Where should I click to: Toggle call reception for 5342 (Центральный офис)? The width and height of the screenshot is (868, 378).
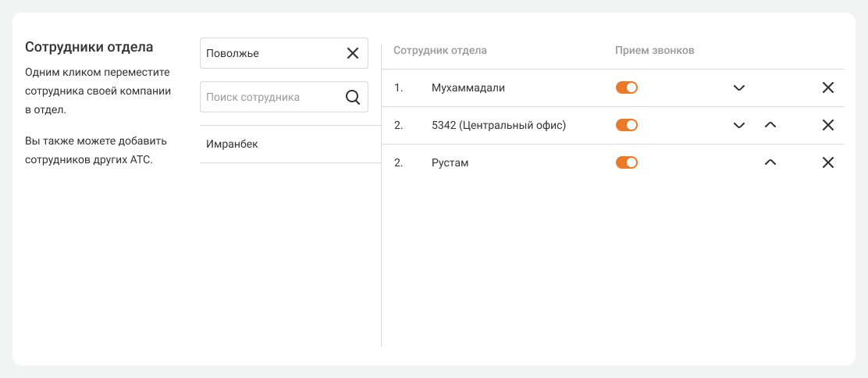click(627, 125)
